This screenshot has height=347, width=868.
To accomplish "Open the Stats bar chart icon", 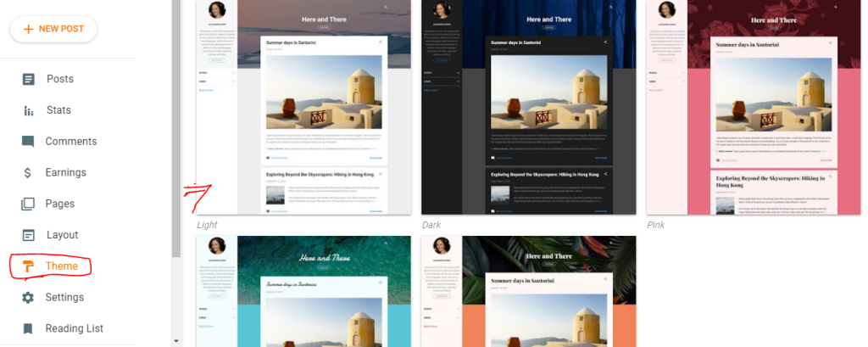I will [28, 110].
